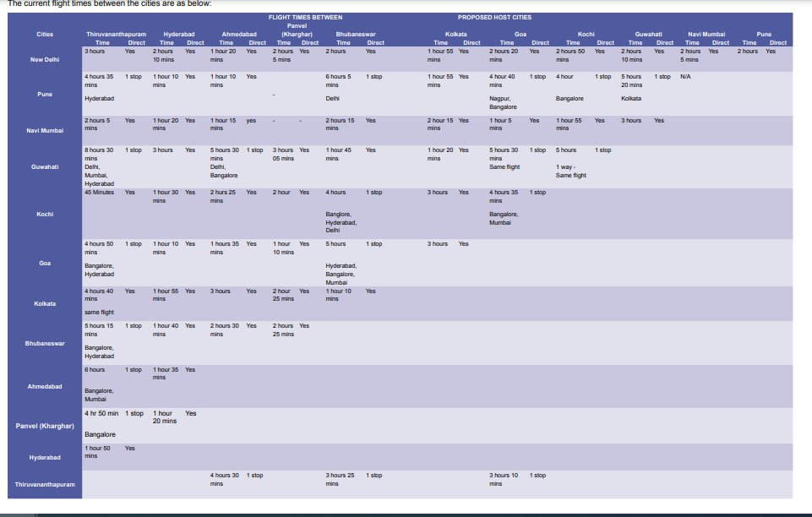Screen dimensions: 812x517
Task: Select the '5 hours 20 mins' cell
Action: point(632,80)
